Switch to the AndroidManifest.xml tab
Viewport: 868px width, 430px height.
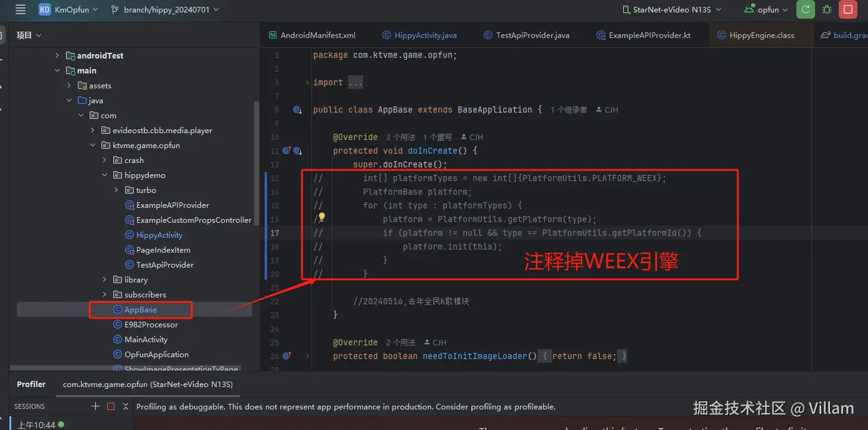click(x=312, y=35)
